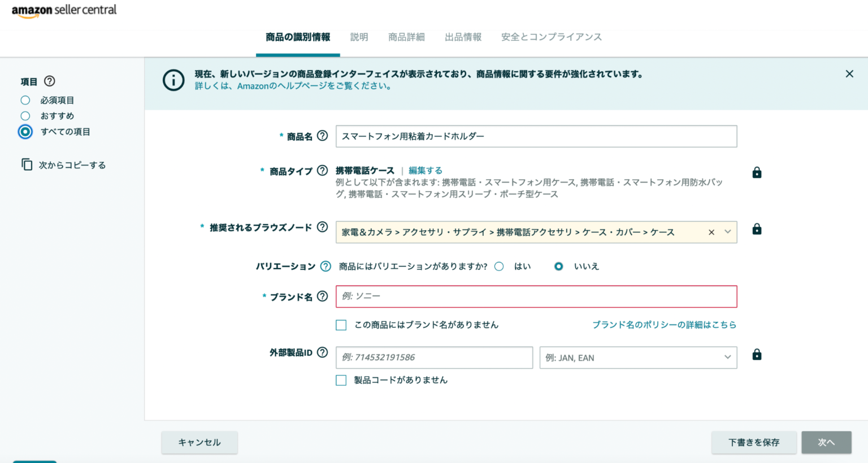Image resolution: width=868 pixels, height=463 pixels.
Task: Click the info icon in the notification banner
Action: click(x=173, y=80)
